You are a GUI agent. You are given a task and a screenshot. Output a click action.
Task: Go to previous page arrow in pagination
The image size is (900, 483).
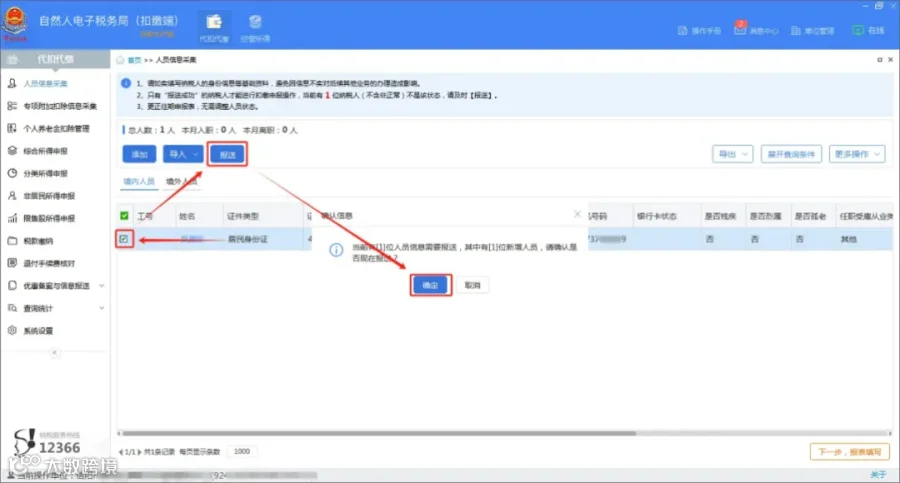[x=121, y=452]
